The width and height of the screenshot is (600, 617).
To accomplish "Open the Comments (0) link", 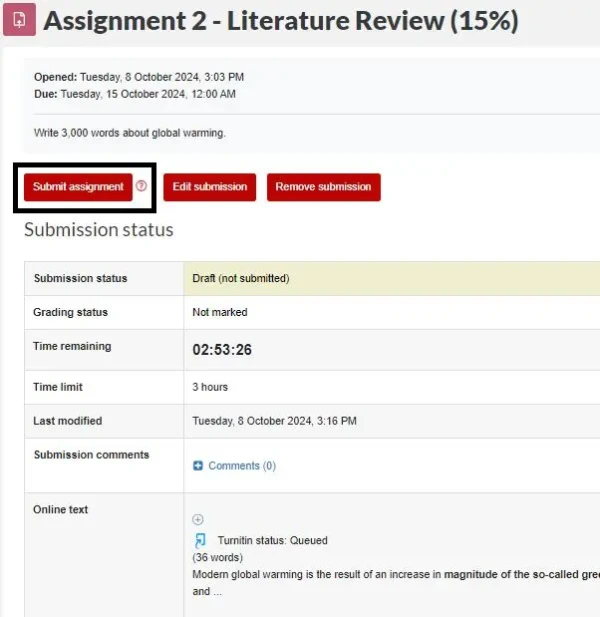I will [x=241, y=466].
